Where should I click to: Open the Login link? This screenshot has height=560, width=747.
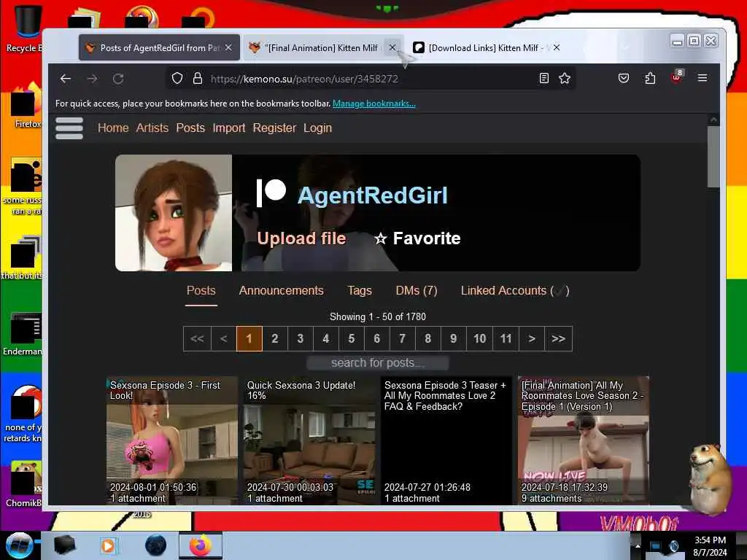tap(318, 128)
